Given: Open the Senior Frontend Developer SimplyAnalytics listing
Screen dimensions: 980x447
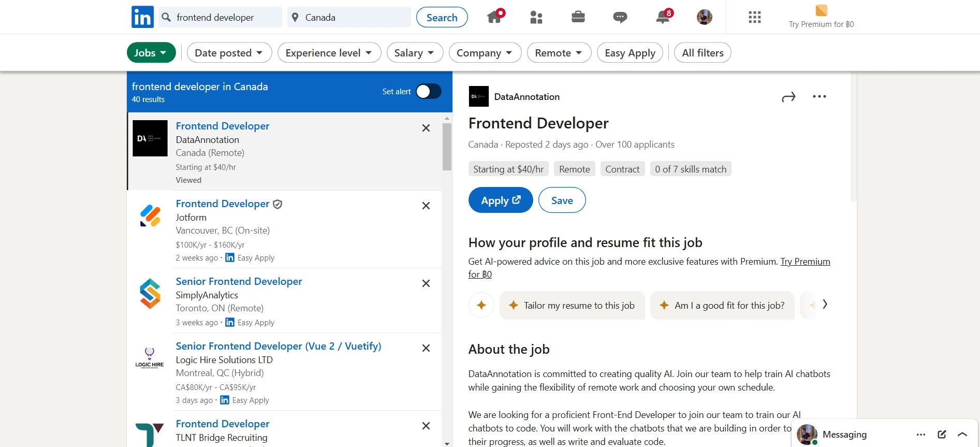Looking at the screenshot, I should [239, 281].
